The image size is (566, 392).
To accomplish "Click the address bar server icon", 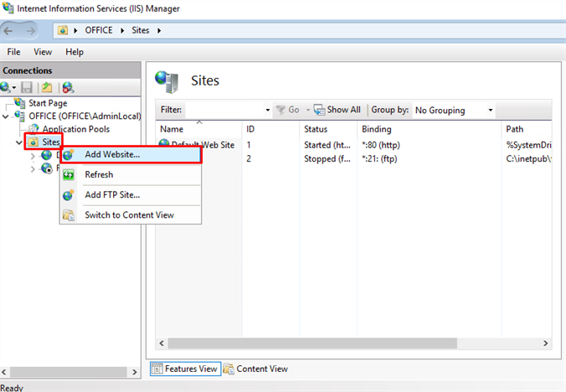I will pos(63,30).
